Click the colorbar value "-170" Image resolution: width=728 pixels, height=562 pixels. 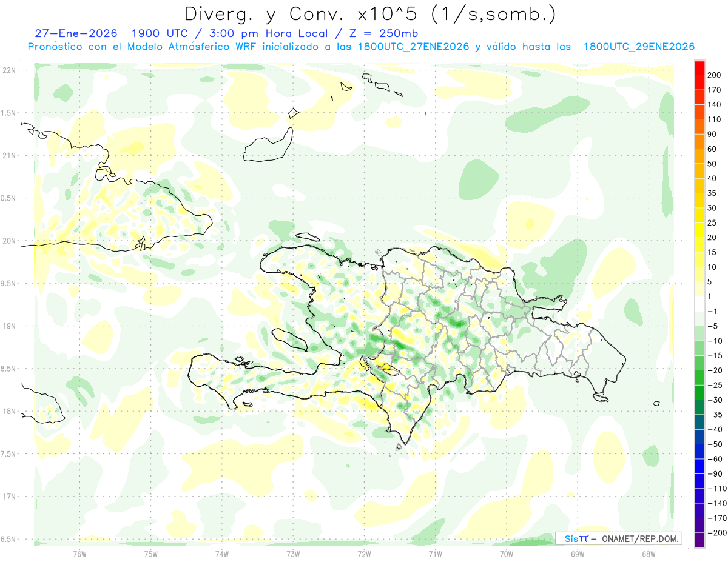click(717, 518)
